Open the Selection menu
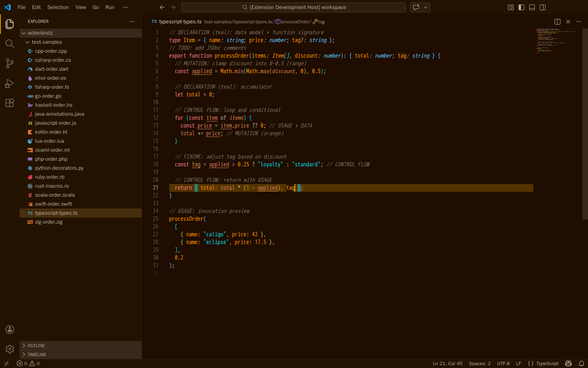588x368 pixels. pyautogui.click(x=58, y=7)
